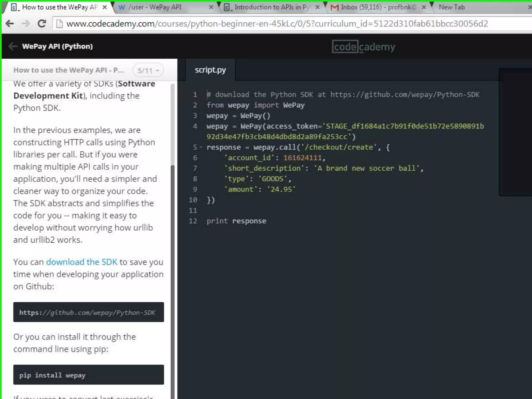The image size is (532, 399).
Task: Click line number 11 in the gutter
Action: (193, 210)
